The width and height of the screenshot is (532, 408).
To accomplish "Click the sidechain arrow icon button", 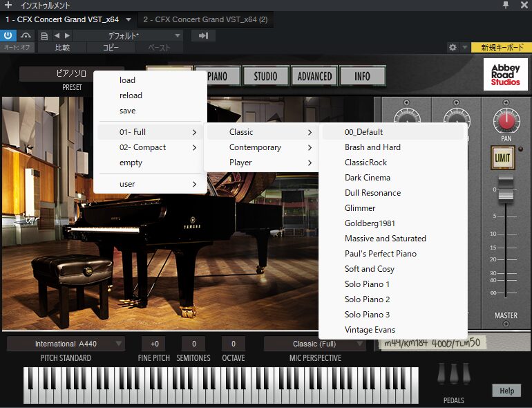I will pyautogui.click(x=203, y=36).
